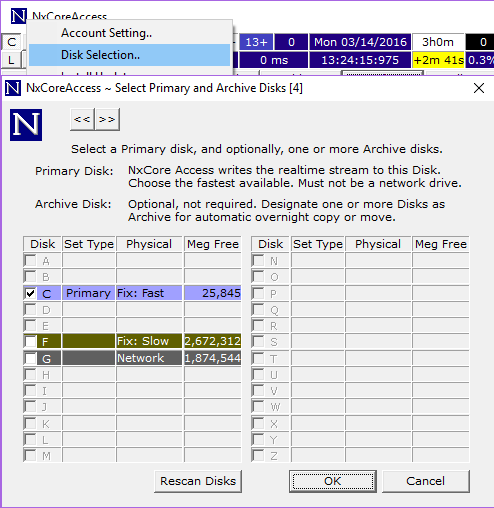Check the disk G checkbox
494x508 pixels.
(30, 358)
